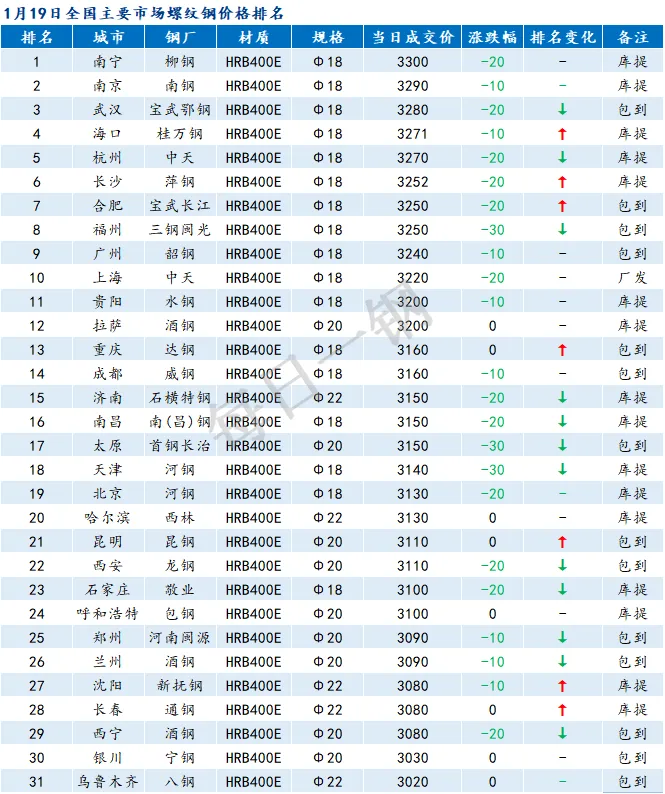The image size is (665, 794).
Task: Click the 规格 column header
Action: (328, 37)
